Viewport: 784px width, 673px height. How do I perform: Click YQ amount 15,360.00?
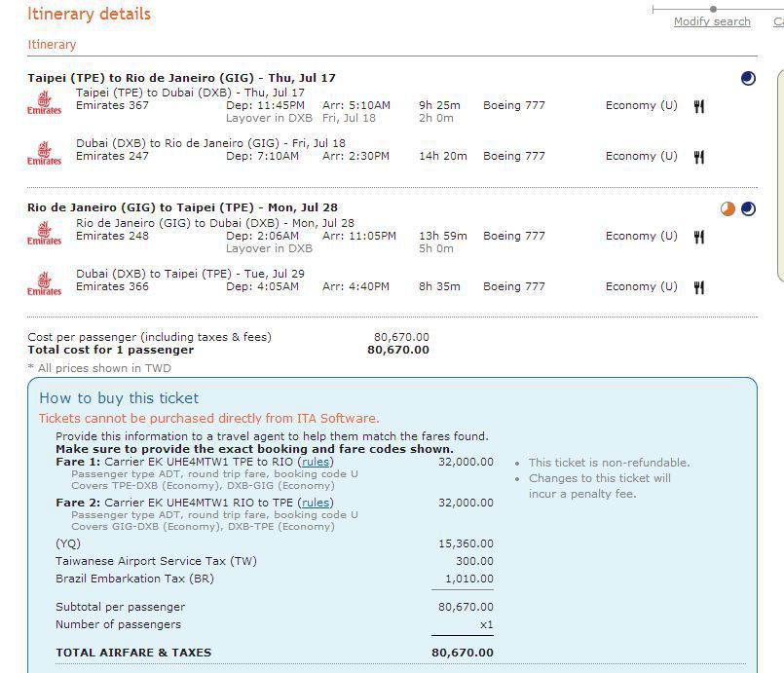(466, 543)
